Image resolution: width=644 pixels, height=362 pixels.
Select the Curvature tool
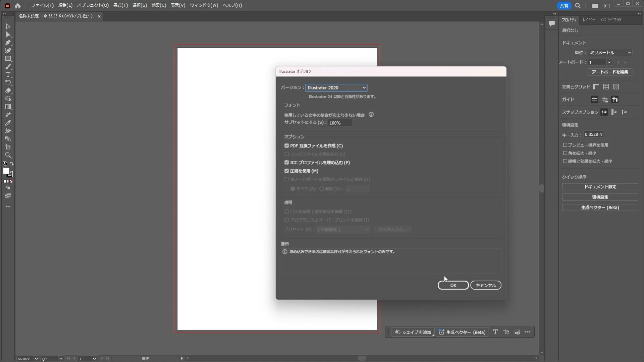pos(8,51)
